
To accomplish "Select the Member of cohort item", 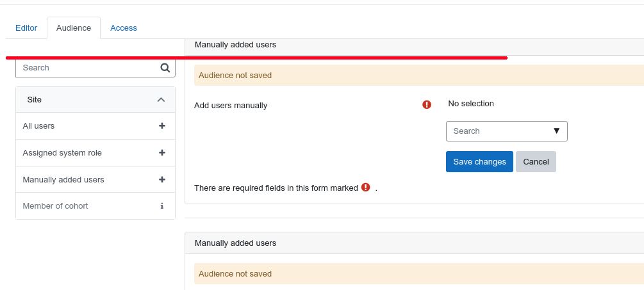I will coord(95,206).
